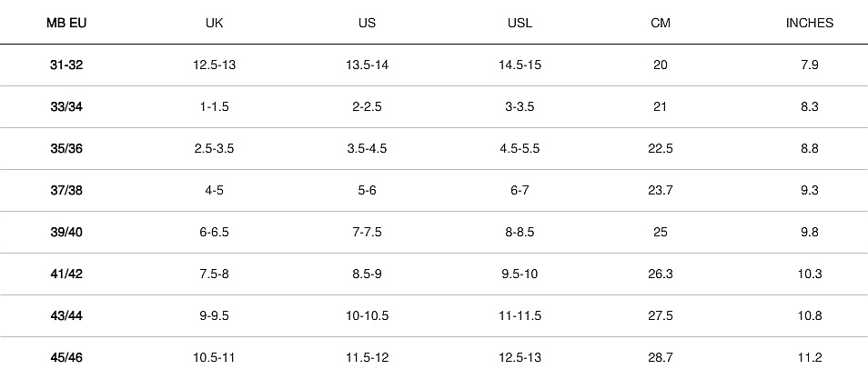Click UK size 12.5-13 cell
Viewport: 868px width, 379px height.
215,65
